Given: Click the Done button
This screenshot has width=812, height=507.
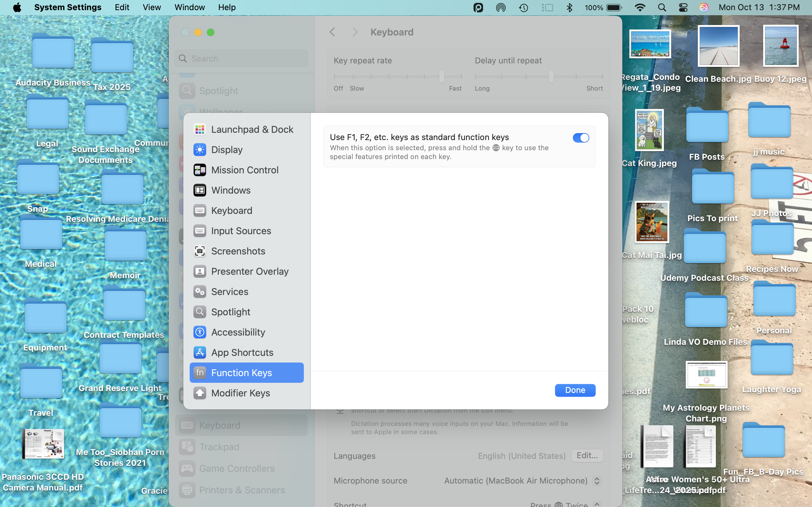Looking at the screenshot, I should click(x=575, y=390).
